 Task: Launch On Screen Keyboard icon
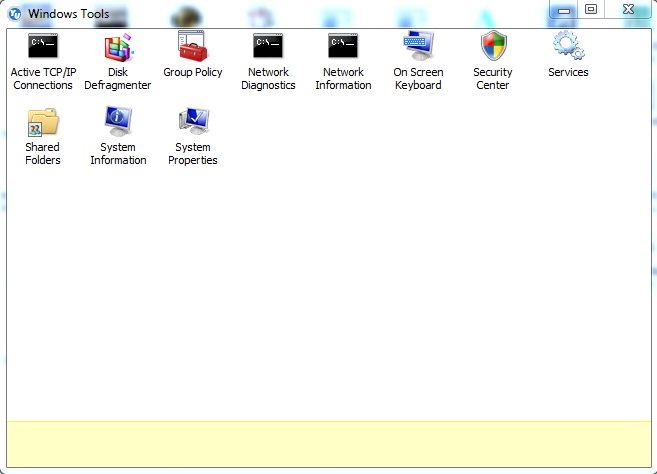pos(418,46)
